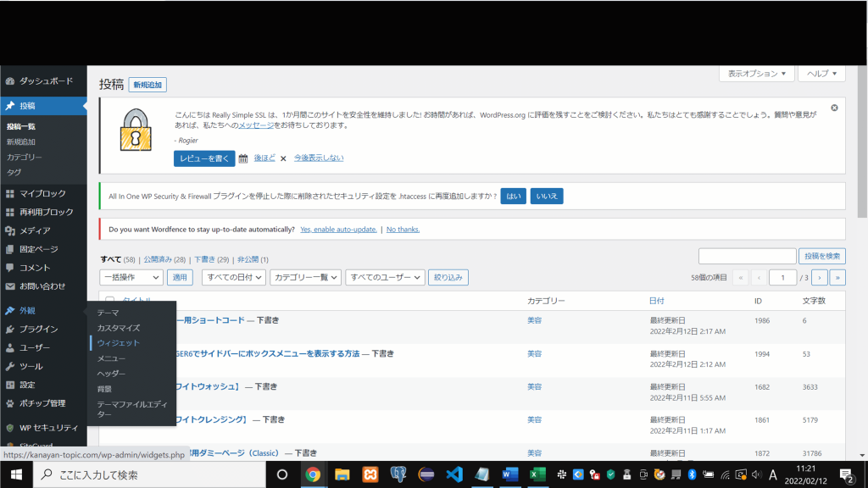Viewport: 868px width, 488px height.
Task: Click the Yes, enable auto-update link
Action: pos(338,230)
